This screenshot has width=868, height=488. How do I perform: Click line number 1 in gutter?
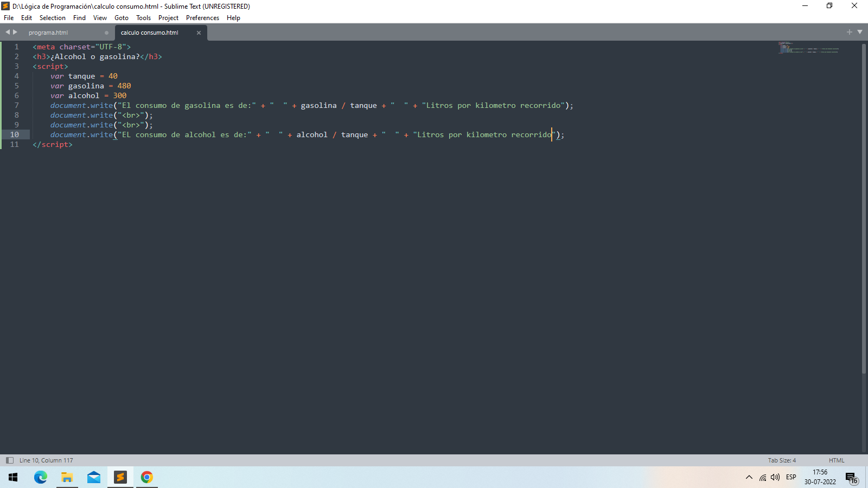[16, 47]
